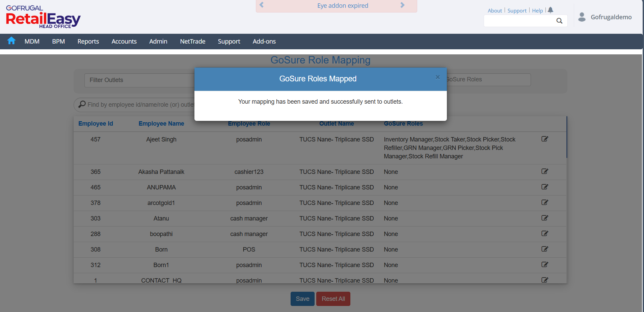Click the Eye addon expired notification
Image resolution: width=644 pixels, height=312 pixels.
(343, 5)
